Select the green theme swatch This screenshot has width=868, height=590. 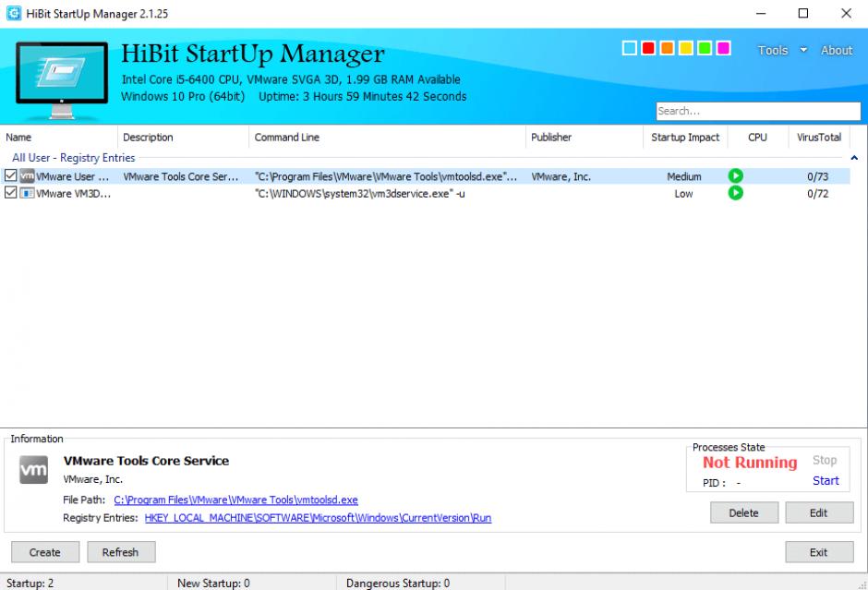705,48
